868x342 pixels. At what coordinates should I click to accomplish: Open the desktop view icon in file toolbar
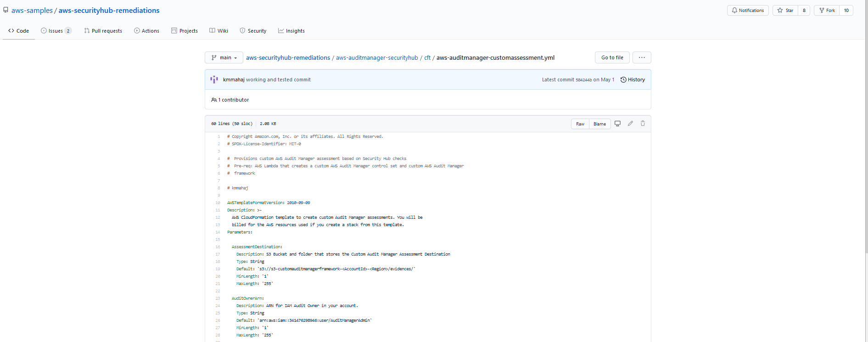[x=617, y=124]
